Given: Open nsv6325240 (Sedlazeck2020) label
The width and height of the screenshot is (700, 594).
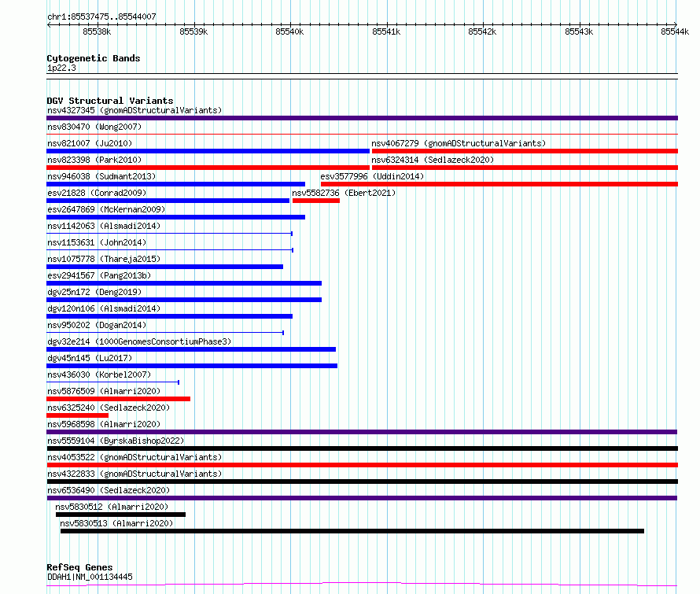Looking at the screenshot, I should 109,408.
